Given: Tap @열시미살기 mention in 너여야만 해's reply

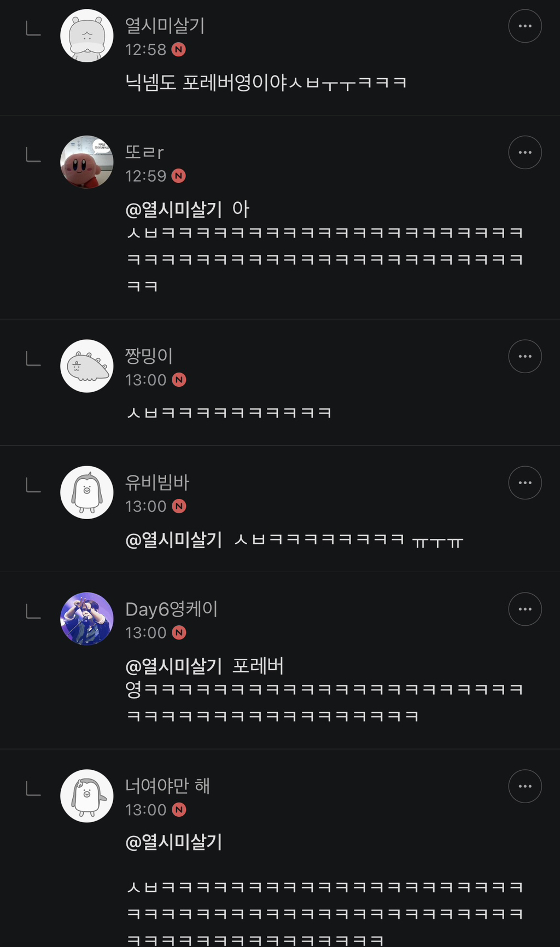Looking at the screenshot, I should 174,841.
